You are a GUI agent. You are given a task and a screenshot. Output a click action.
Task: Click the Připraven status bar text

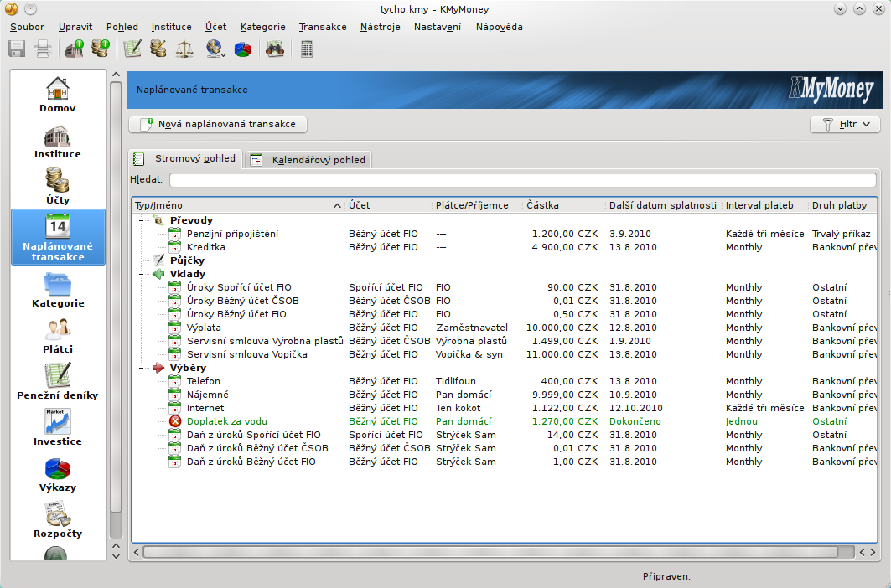(x=666, y=576)
